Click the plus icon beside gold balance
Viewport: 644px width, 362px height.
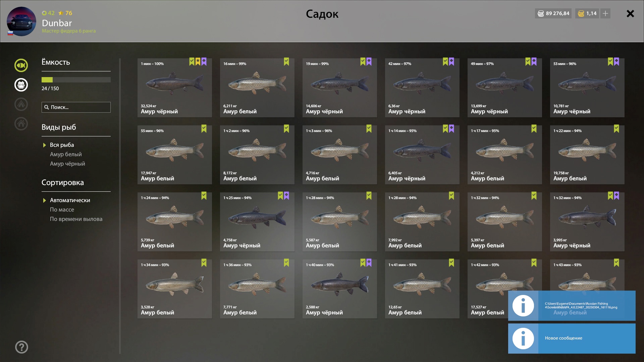click(605, 13)
